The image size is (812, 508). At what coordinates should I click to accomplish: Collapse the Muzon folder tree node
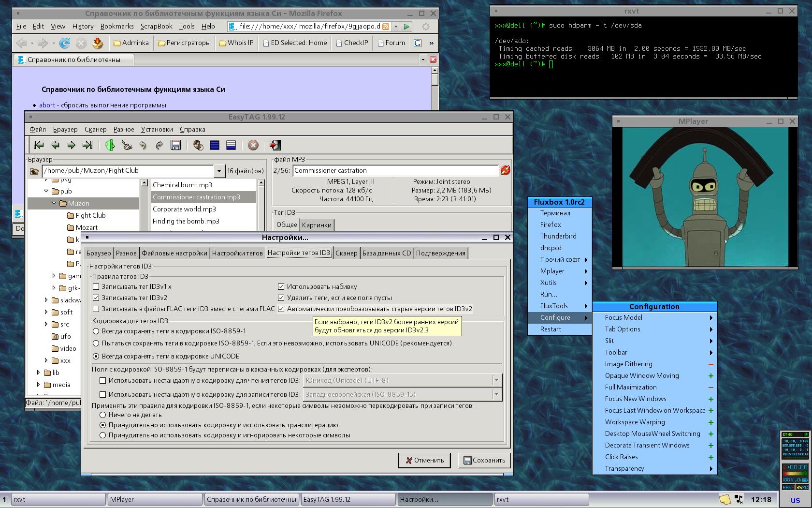coord(54,203)
